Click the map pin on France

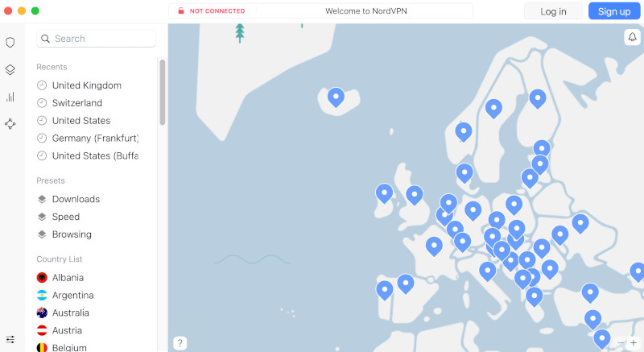(x=434, y=246)
